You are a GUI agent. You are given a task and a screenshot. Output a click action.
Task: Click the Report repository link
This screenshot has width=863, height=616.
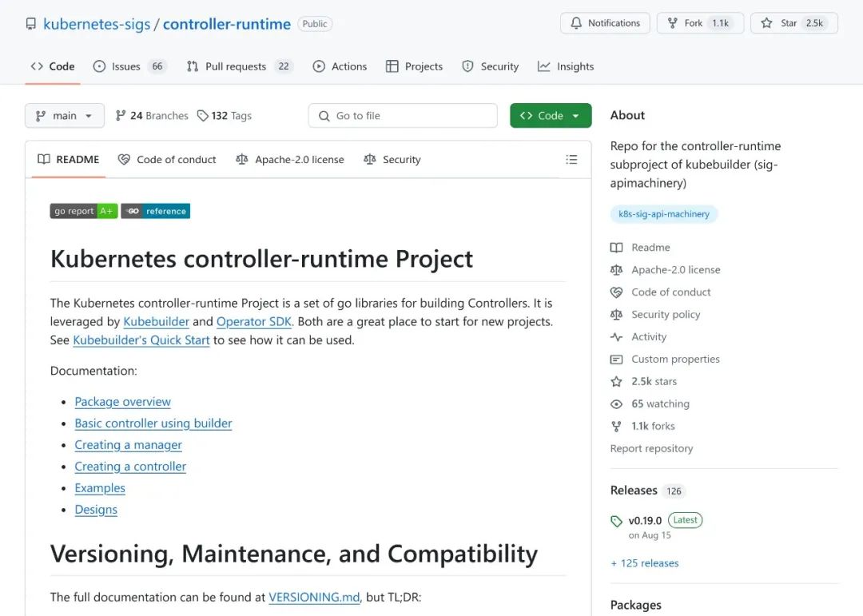tap(652, 449)
